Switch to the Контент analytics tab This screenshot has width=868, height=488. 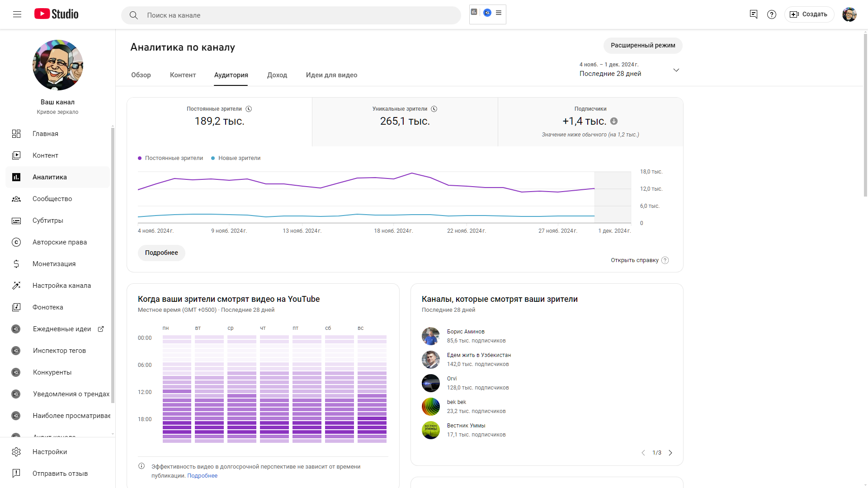pyautogui.click(x=183, y=75)
